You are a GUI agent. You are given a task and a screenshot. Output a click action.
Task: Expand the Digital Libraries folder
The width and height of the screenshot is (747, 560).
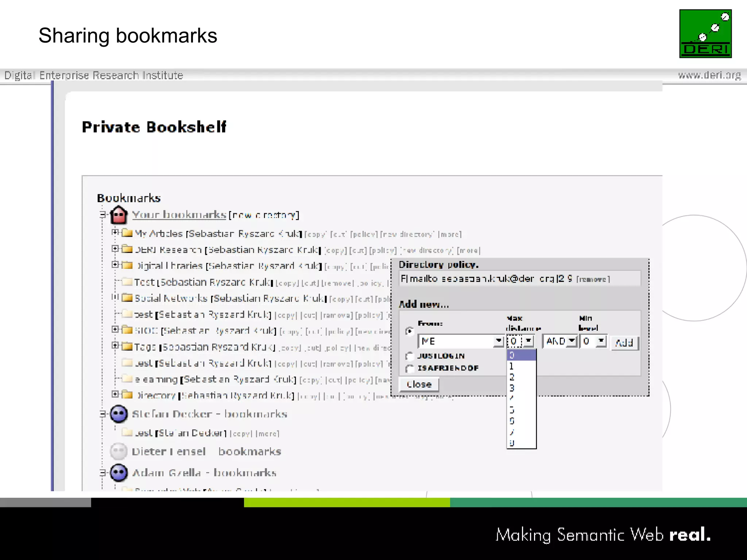point(115,264)
